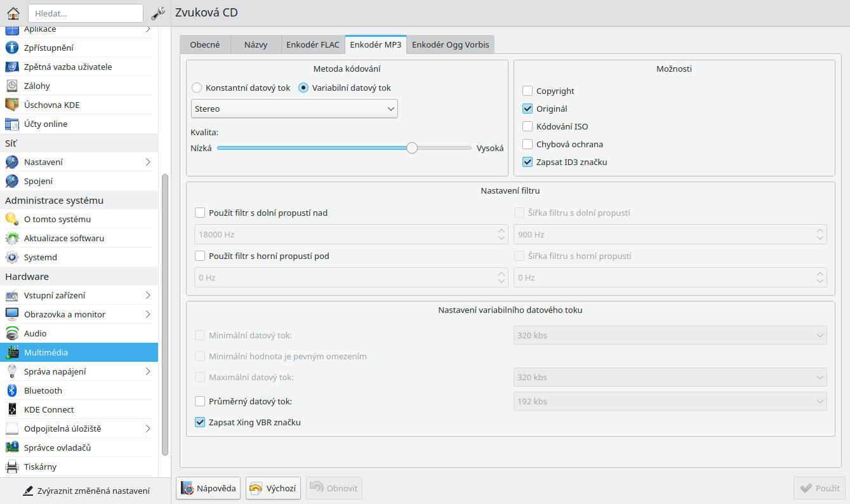Select the Audio speaker icon
850x504 pixels.
coord(12,333)
